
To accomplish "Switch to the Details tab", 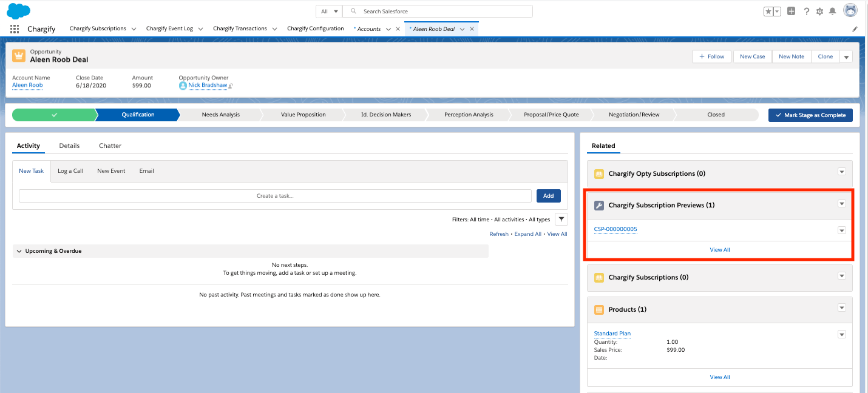I will [69, 146].
